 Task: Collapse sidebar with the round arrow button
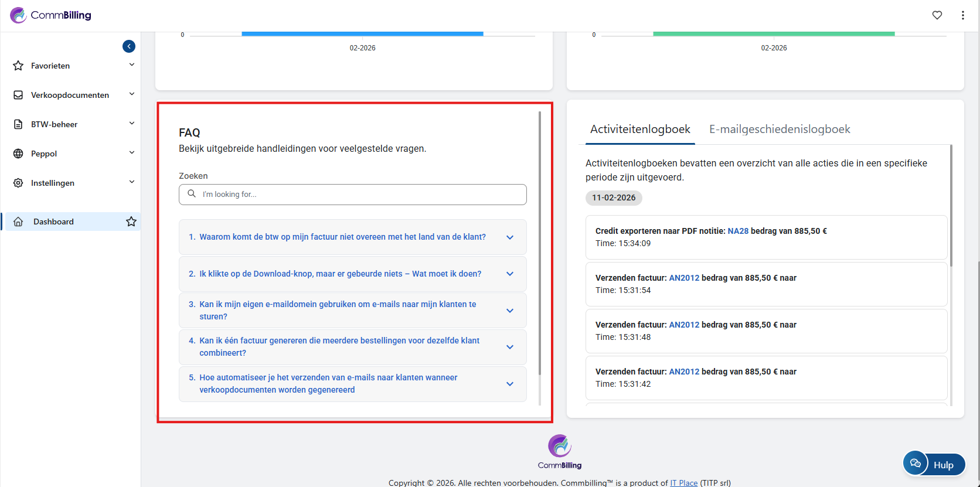click(129, 46)
